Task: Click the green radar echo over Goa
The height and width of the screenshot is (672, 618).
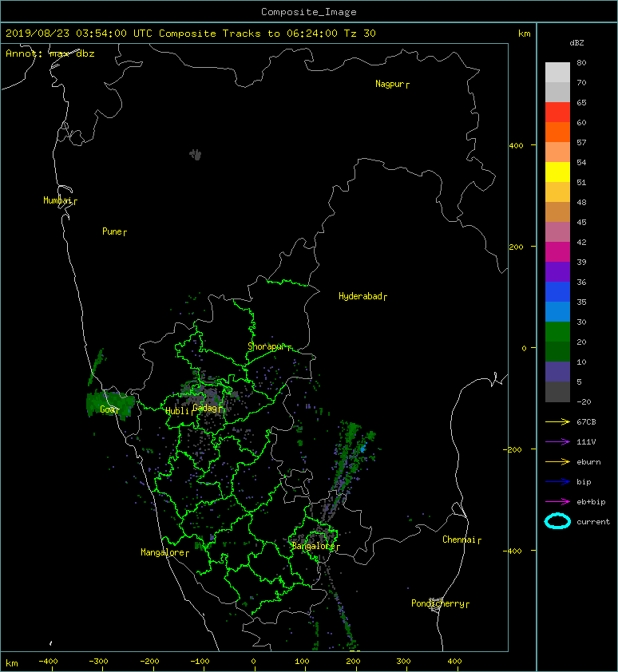Action: coord(111,405)
